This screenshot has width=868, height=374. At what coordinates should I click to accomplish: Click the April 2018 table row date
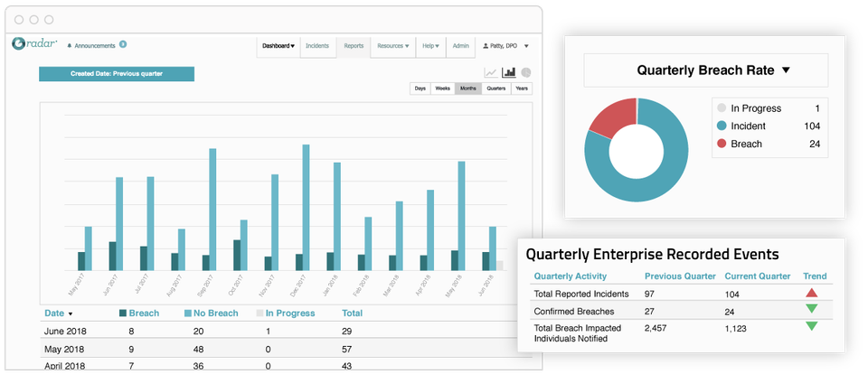point(65,366)
